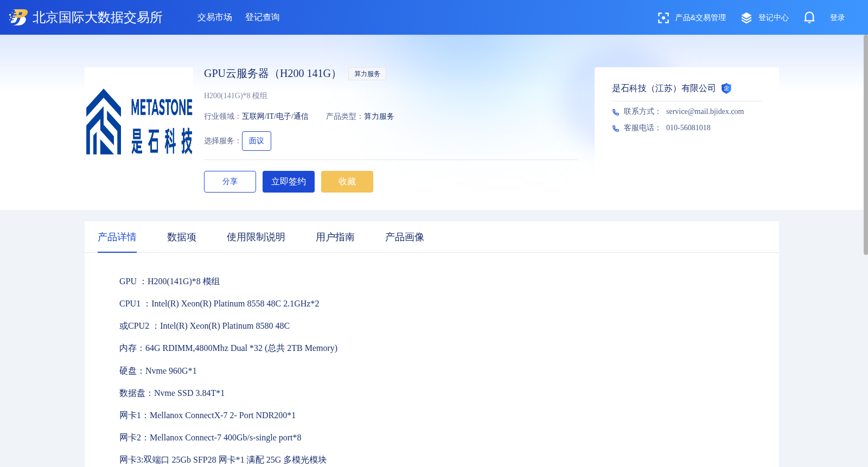
Task: Click the phone number 010-56081018
Action: point(688,128)
